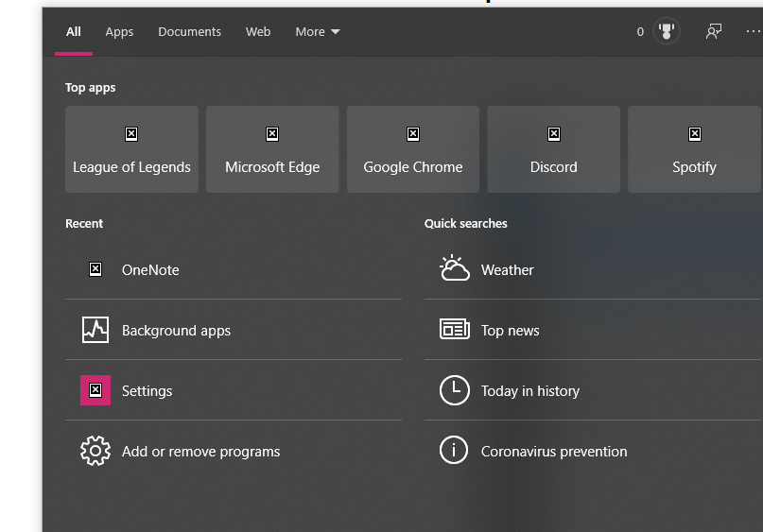Image resolution: width=763 pixels, height=532 pixels.
Task: Click the gear icon for Add or remove programs
Action: click(x=95, y=451)
